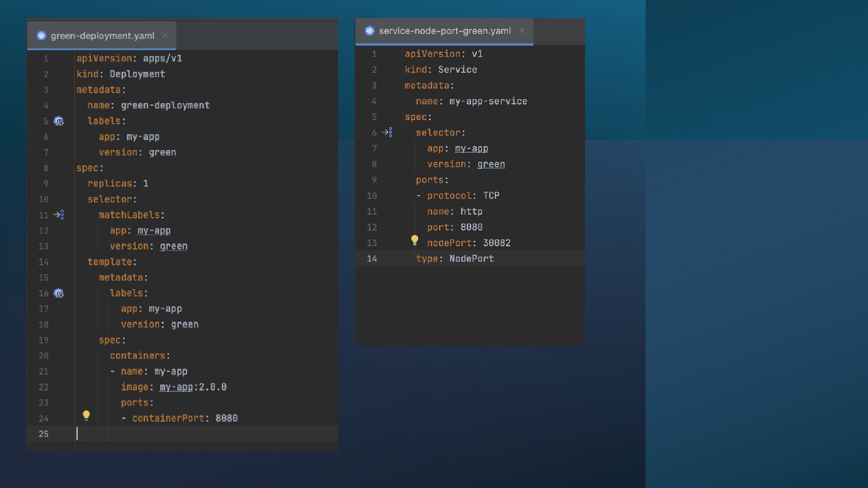This screenshot has height=488, width=868.
Task: Click underlined green version in matchLabels
Action: [x=173, y=246]
